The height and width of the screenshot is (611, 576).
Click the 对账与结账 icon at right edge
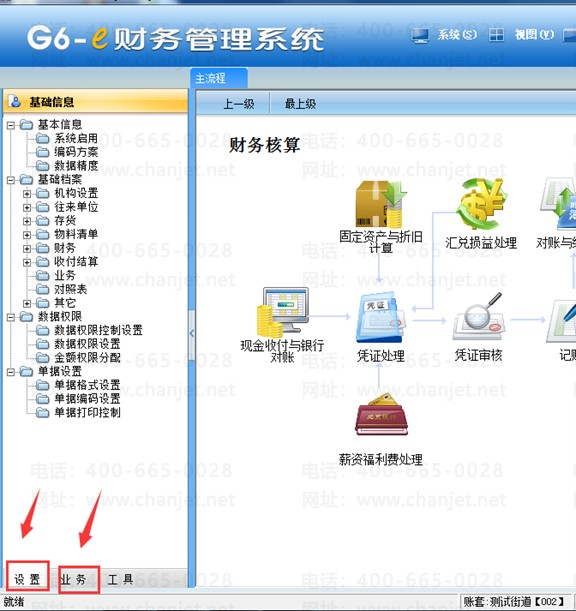point(558,204)
